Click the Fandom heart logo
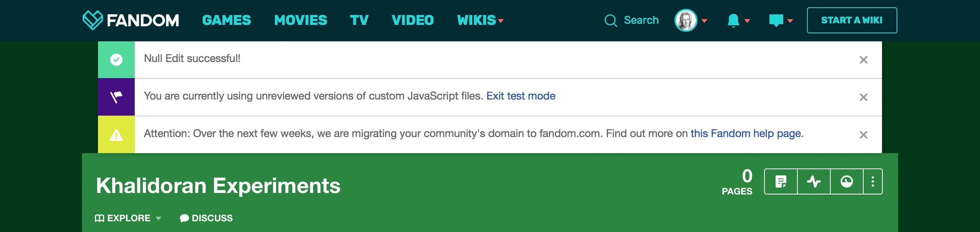 (x=93, y=20)
